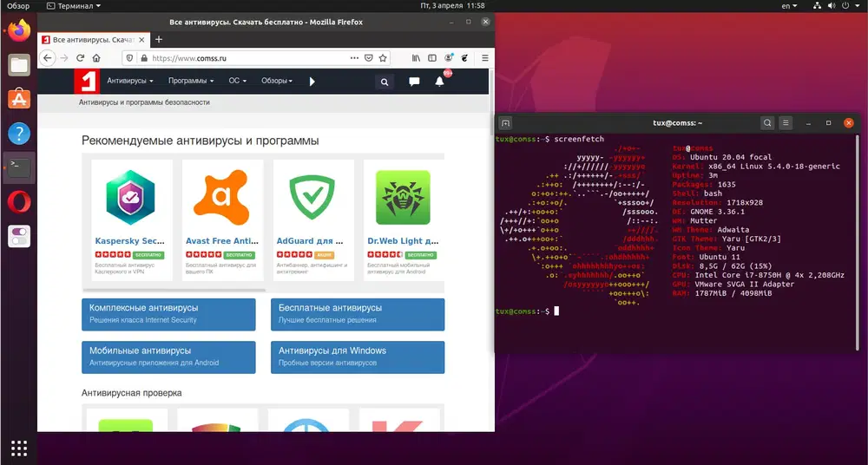Screen dimensions: 868x465
Task: Open Firefox from the Ubuntu dock
Action: [x=19, y=30]
